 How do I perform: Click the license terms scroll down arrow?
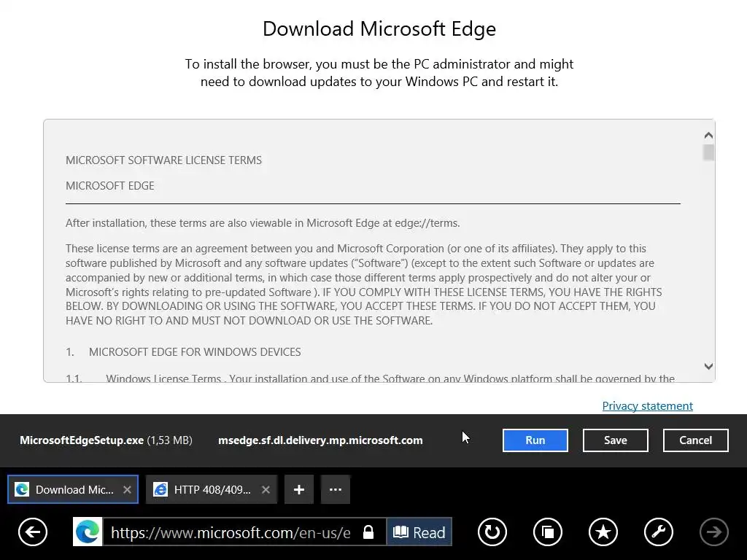pyautogui.click(x=708, y=366)
